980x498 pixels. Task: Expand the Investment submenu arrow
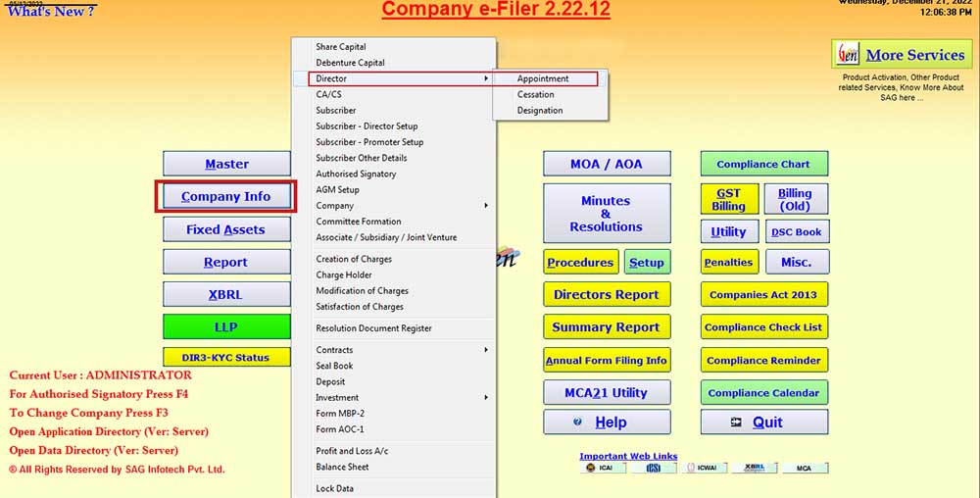tap(486, 398)
